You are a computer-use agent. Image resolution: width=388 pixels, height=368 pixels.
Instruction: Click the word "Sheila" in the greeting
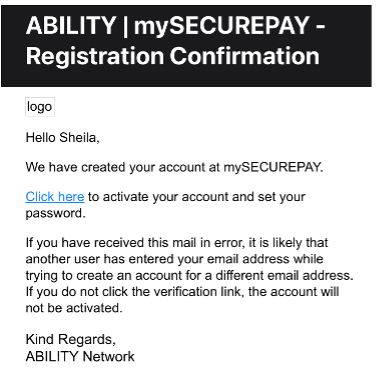(x=78, y=137)
